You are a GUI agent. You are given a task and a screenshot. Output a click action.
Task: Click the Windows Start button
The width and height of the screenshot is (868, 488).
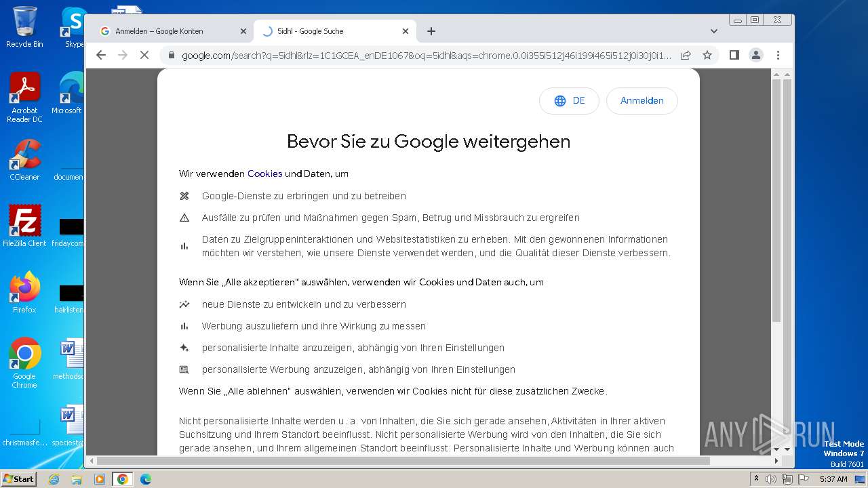[19, 479]
